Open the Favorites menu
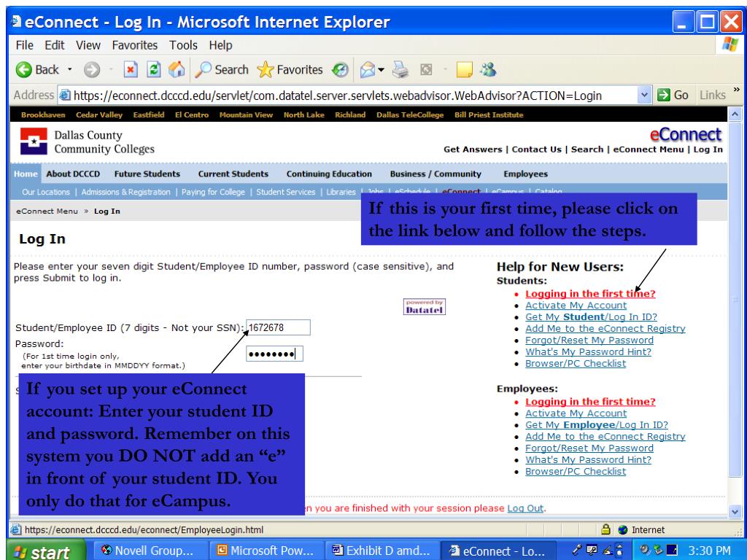 click(x=135, y=45)
